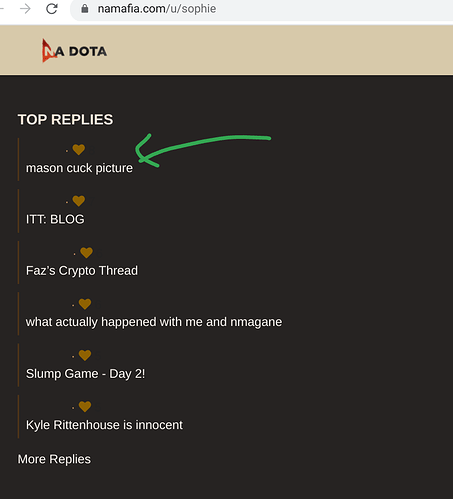
Task: Open the ITT: BLOG thread
Action: [x=55, y=219]
